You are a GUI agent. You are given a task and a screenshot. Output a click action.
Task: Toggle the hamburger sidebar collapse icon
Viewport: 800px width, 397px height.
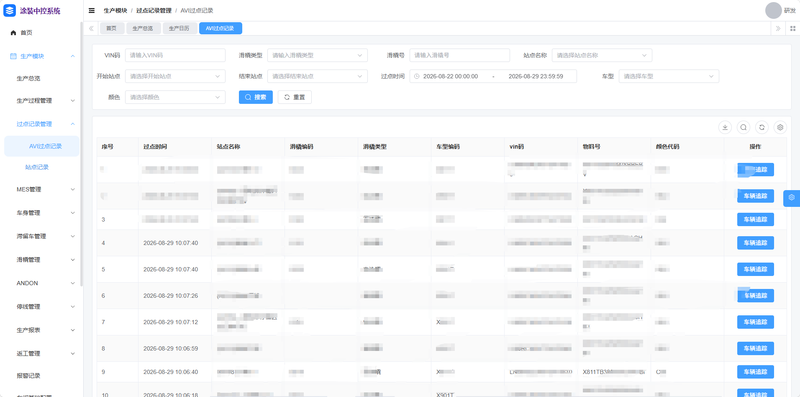[91, 10]
